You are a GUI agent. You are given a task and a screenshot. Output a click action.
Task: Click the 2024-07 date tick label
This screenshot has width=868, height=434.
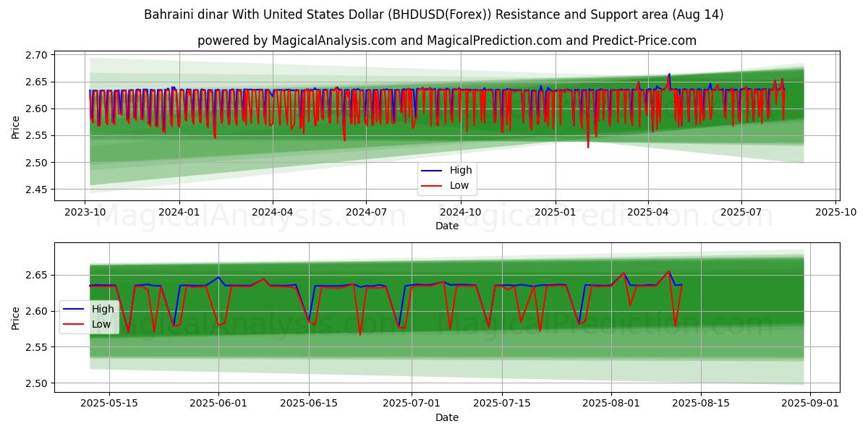[x=366, y=212]
